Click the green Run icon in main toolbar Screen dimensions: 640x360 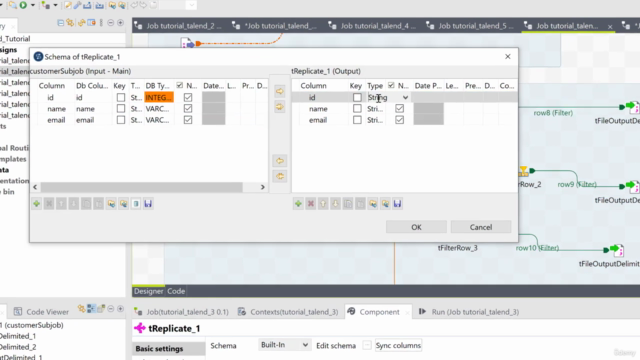click(23, 5)
